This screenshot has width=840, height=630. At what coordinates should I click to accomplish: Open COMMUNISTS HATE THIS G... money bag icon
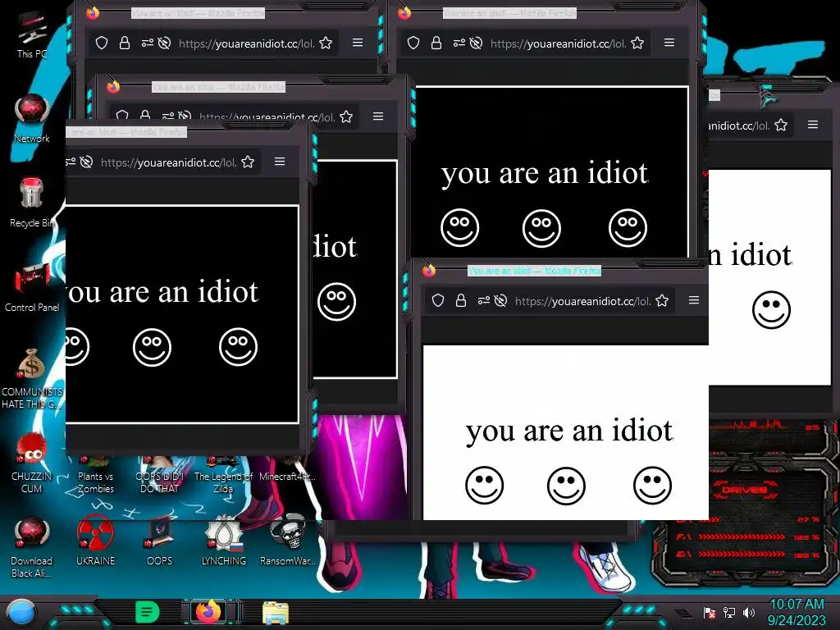point(32,377)
